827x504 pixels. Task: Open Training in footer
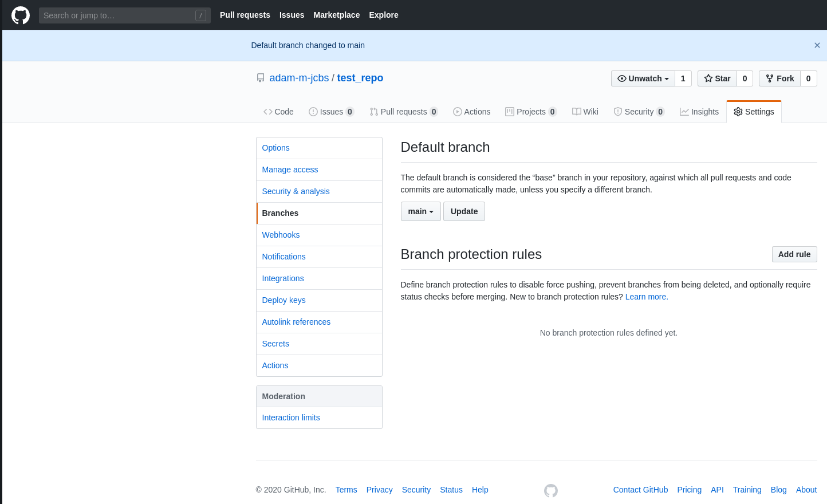coord(747,490)
